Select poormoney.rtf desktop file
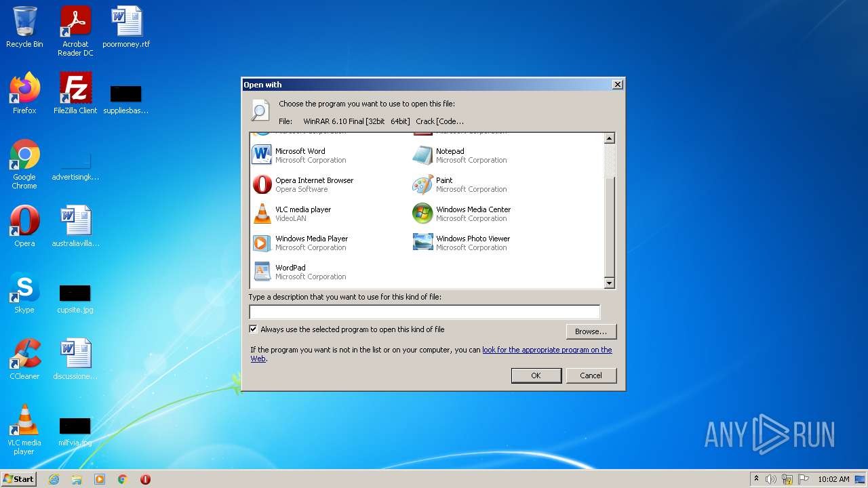868x488 pixels. coord(126,27)
